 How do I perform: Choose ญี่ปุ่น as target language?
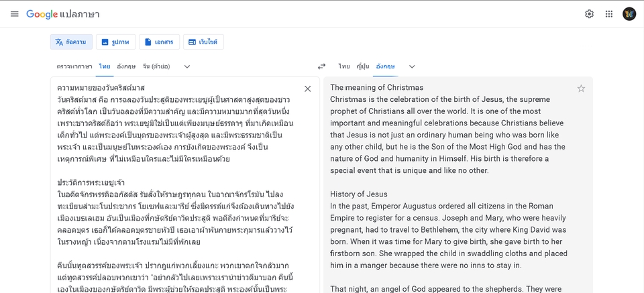363,66
